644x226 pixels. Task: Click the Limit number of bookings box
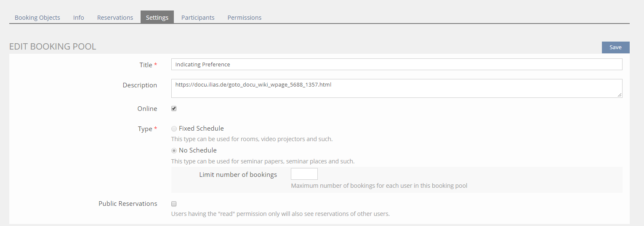click(x=304, y=174)
